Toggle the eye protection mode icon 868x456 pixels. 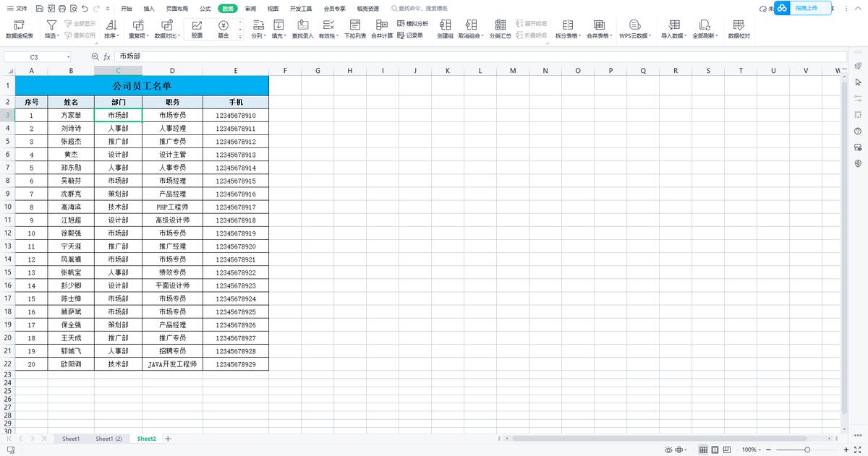[x=669, y=449]
